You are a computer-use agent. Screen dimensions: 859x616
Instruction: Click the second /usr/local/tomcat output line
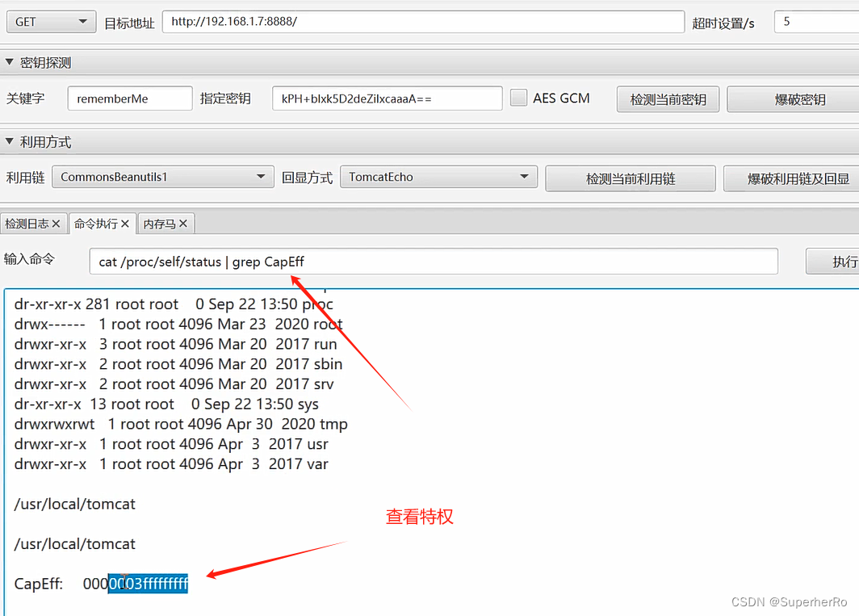(74, 544)
